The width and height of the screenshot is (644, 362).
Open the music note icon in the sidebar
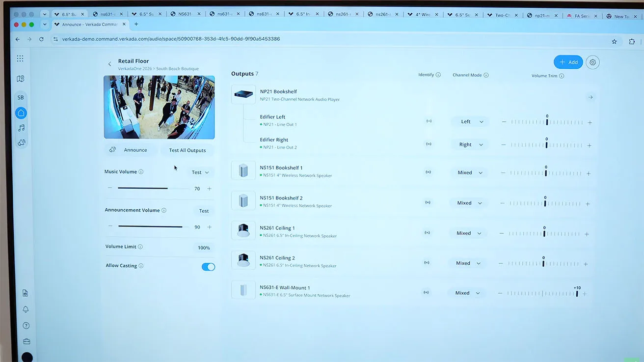(x=21, y=128)
